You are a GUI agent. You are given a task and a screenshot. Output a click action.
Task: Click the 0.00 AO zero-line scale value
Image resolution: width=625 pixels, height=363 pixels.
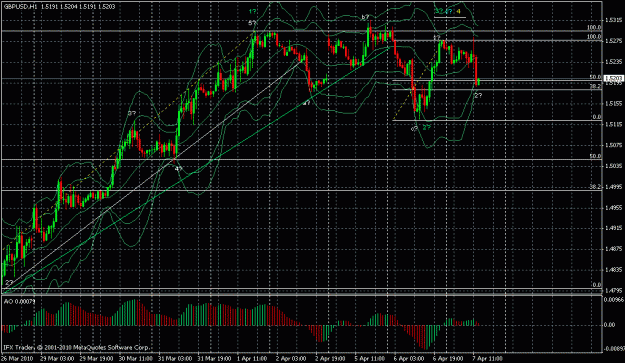[609, 325]
